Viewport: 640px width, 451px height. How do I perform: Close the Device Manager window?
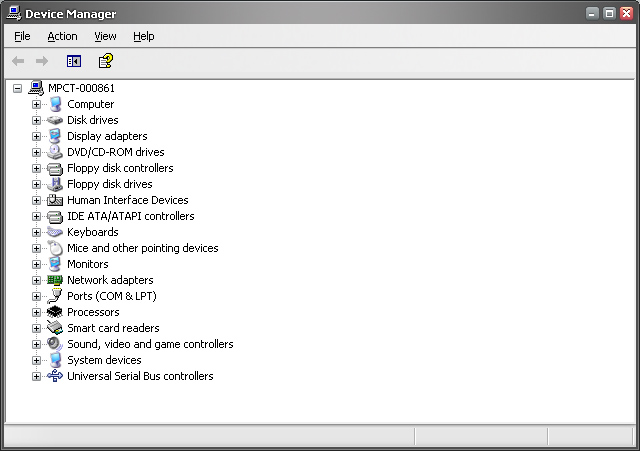click(626, 13)
